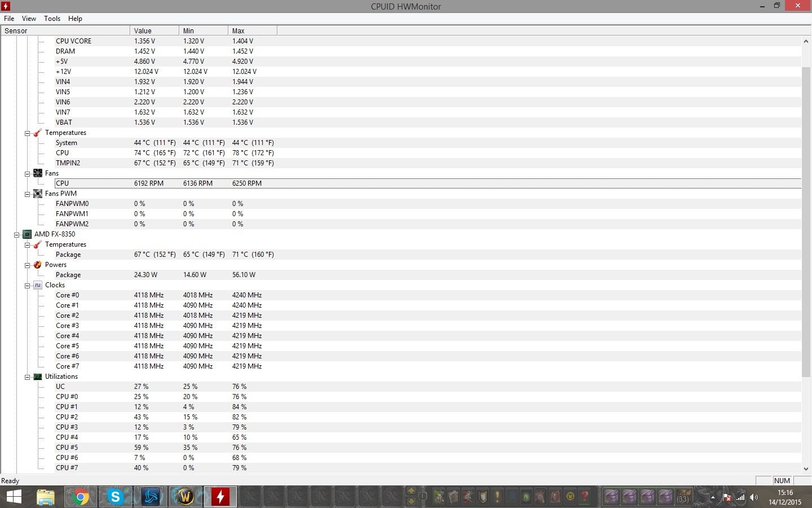
Task: Click the Sensor column header
Action: 65,30
